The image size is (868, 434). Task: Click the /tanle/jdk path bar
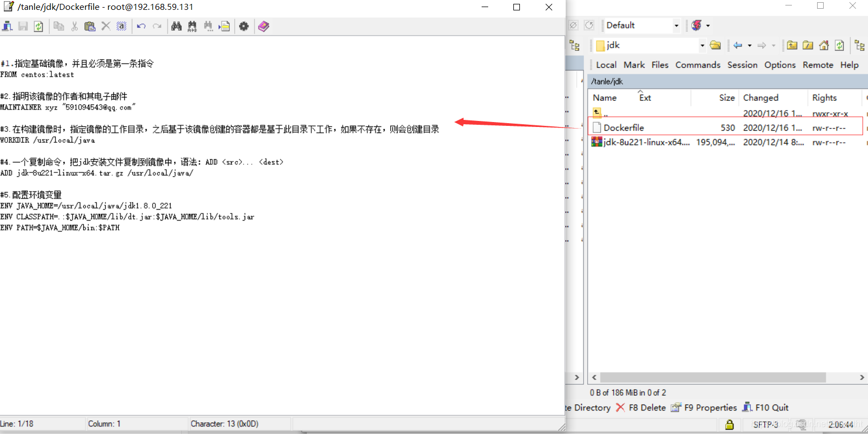point(727,81)
